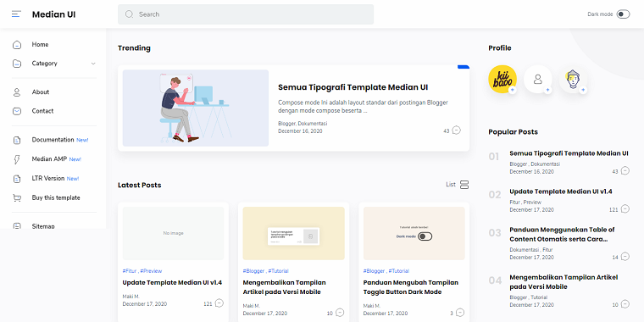Open popular post Update Template Median UI v1.4
Image resolution: width=644 pixels, height=322 pixels.
[x=561, y=192]
